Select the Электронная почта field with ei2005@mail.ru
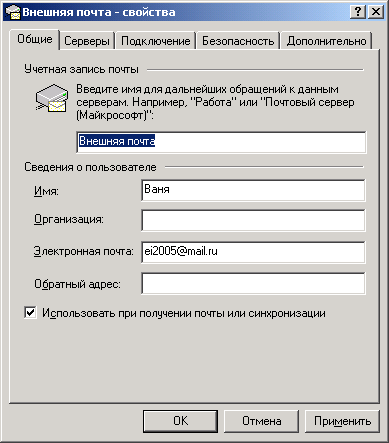This screenshot has width=389, height=443. [253, 252]
